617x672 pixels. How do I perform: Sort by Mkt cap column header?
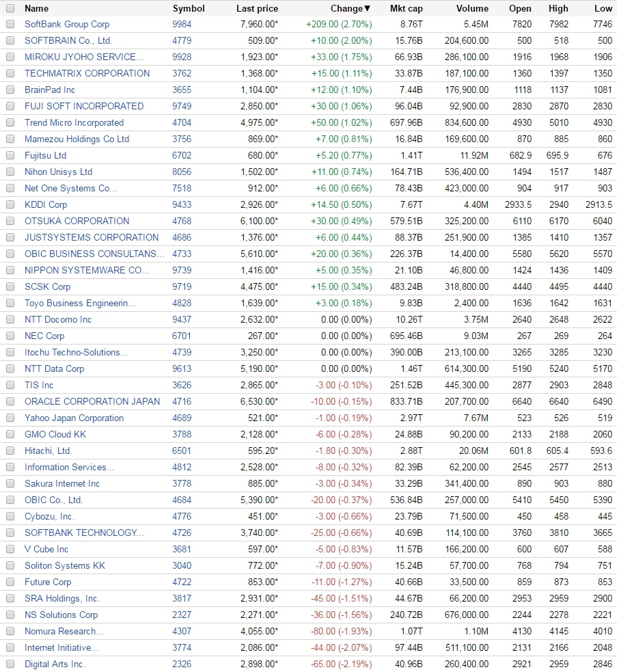[x=406, y=9]
